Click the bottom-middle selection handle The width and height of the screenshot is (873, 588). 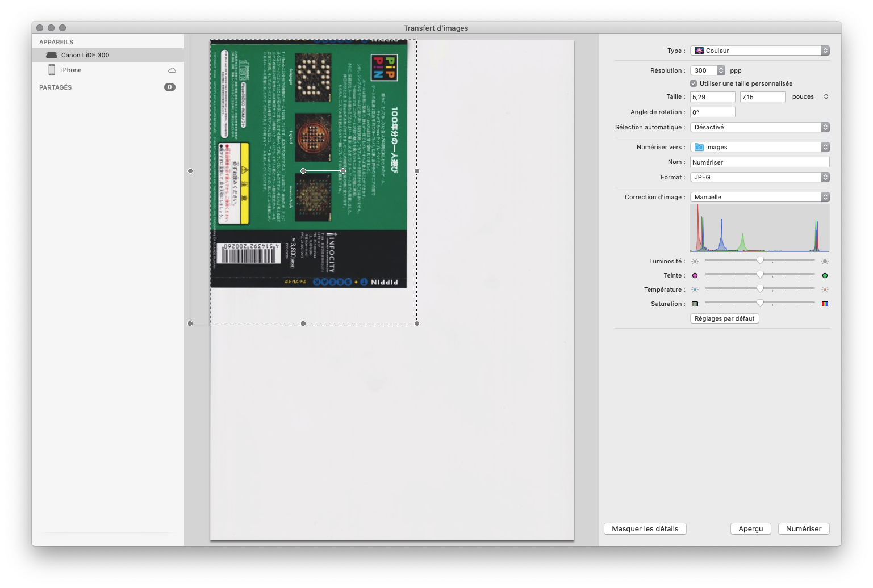pos(303,324)
